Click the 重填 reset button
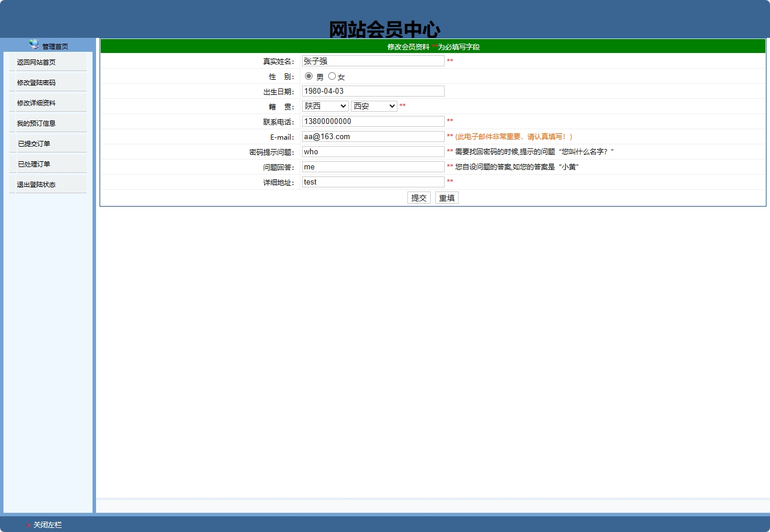Viewport: 770px width, 532px height. pos(446,197)
